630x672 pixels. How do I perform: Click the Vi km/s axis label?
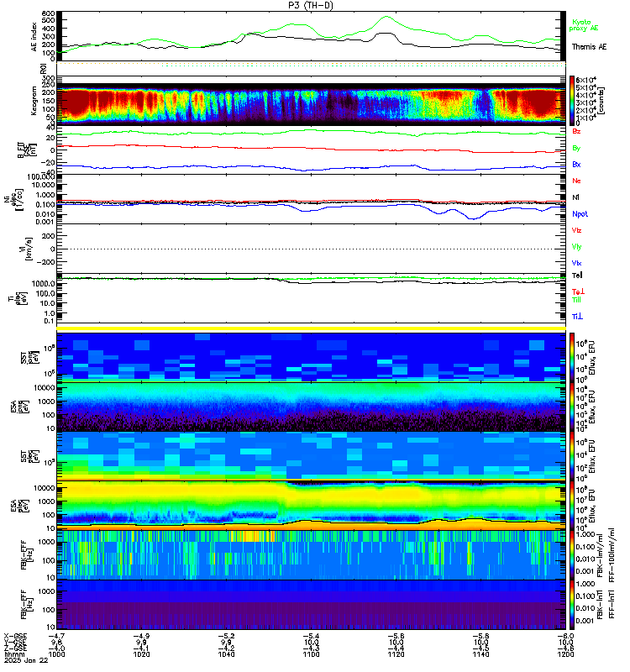coord(25,249)
